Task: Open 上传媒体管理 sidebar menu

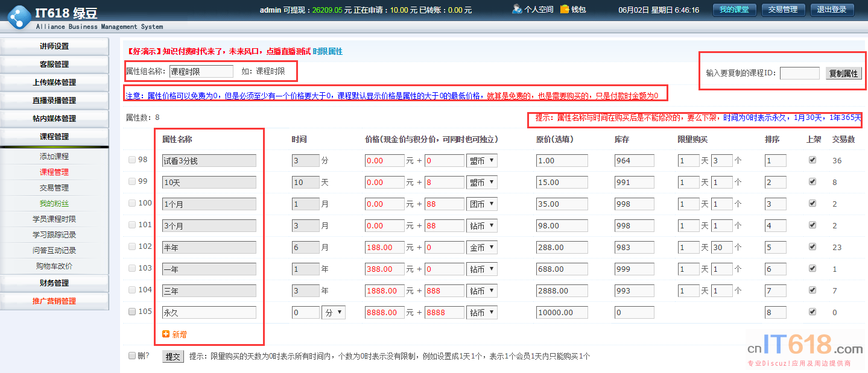Action: (x=54, y=83)
